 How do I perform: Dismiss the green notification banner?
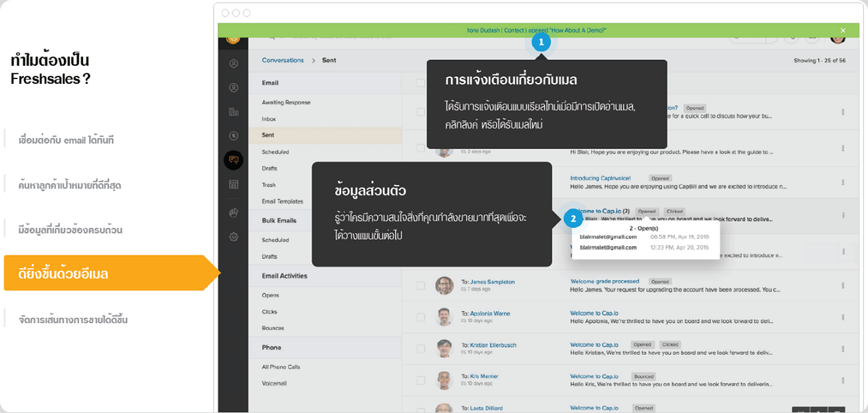pos(843,31)
